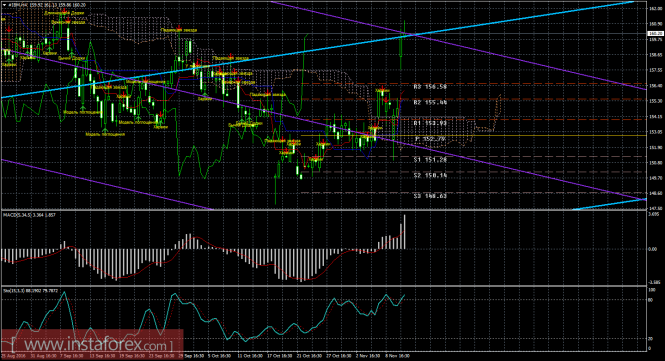Click the tallest white MACD histogram bar
This screenshot has height=361, width=665.
tap(404, 232)
